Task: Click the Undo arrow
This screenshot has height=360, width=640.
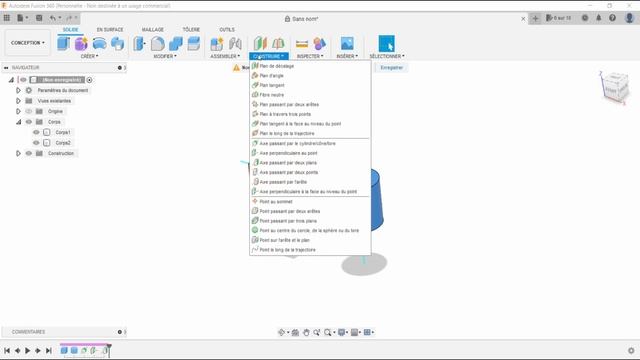Action: point(53,18)
